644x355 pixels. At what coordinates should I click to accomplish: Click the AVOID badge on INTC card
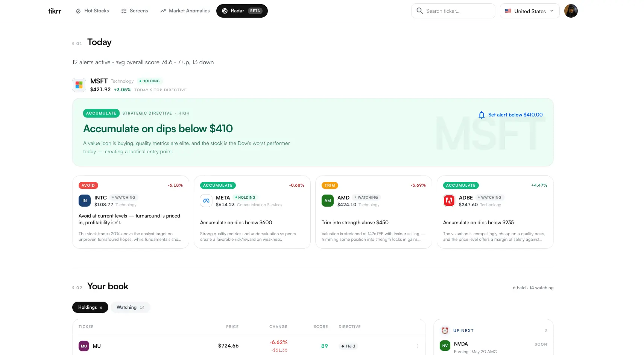[x=88, y=185]
